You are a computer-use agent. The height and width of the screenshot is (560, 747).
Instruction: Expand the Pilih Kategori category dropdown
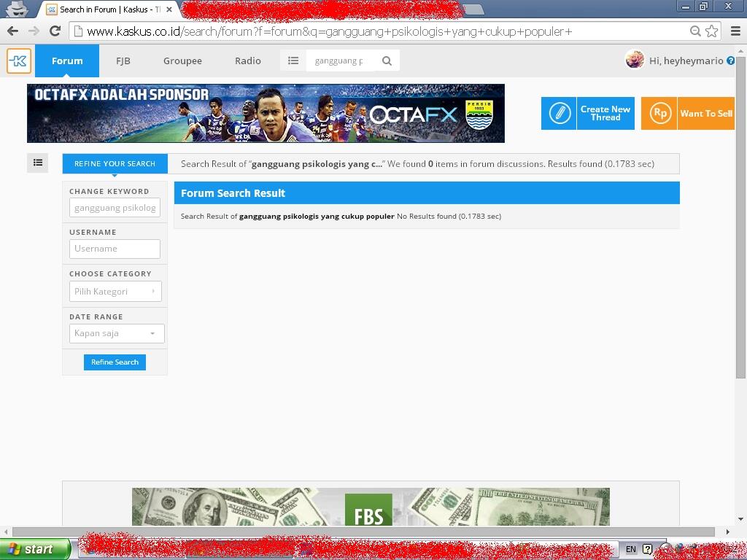pos(115,292)
